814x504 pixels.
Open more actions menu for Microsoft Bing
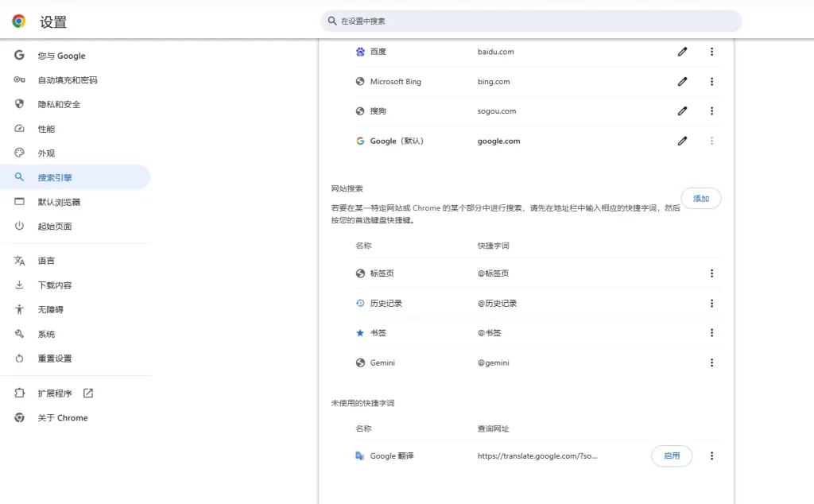(x=711, y=82)
